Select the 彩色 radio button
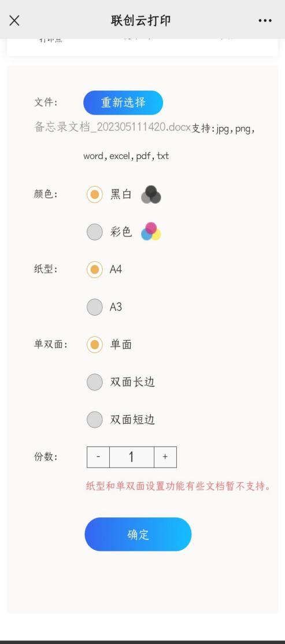285x644 pixels. [x=94, y=232]
